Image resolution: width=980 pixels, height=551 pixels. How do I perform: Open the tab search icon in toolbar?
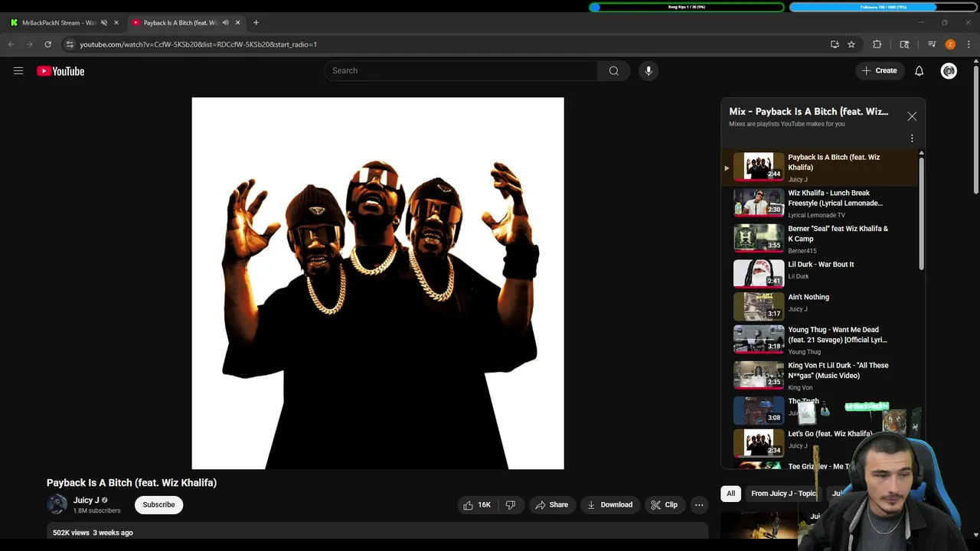pyautogui.click(x=904, y=44)
